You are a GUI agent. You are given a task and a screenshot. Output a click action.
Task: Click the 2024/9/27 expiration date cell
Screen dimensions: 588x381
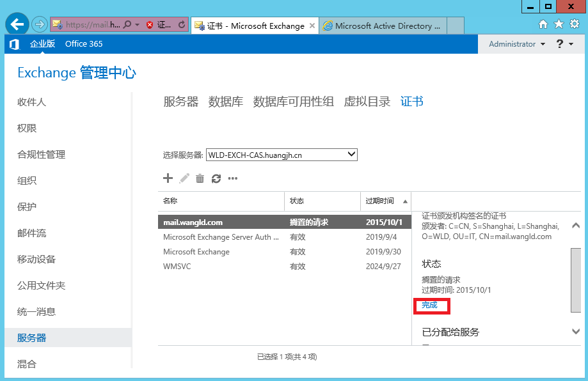pyautogui.click(x=383, y=267)
